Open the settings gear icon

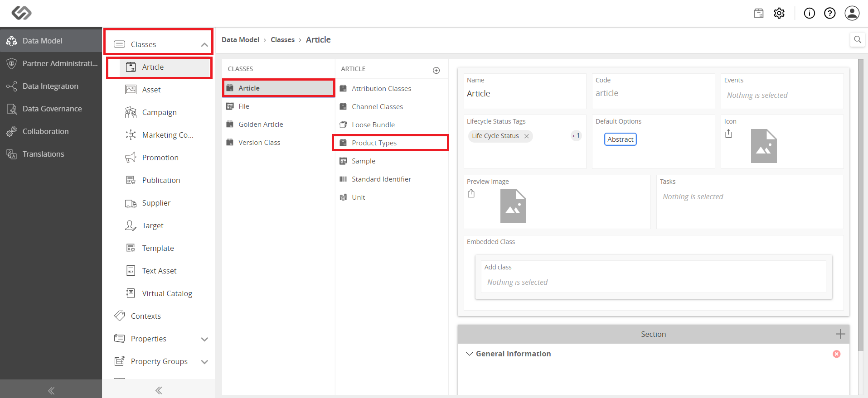[x=779, y=13]
